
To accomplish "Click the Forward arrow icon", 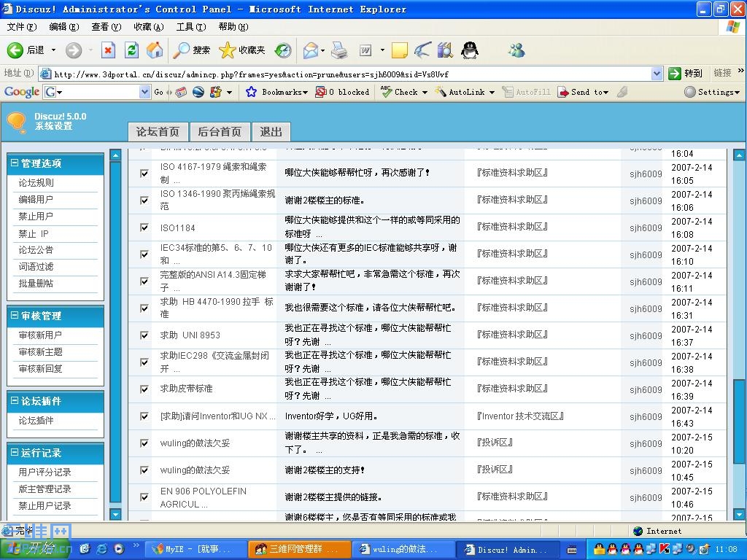I will 74,50.
